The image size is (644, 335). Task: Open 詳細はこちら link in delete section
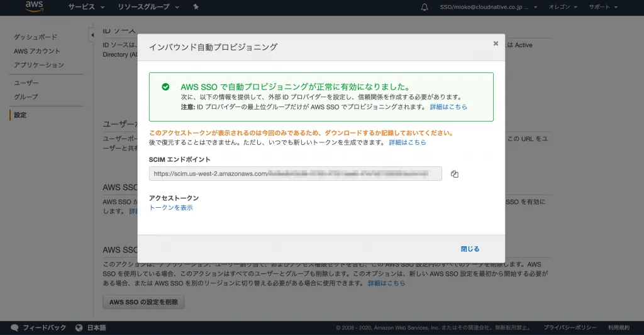[387, 283]
